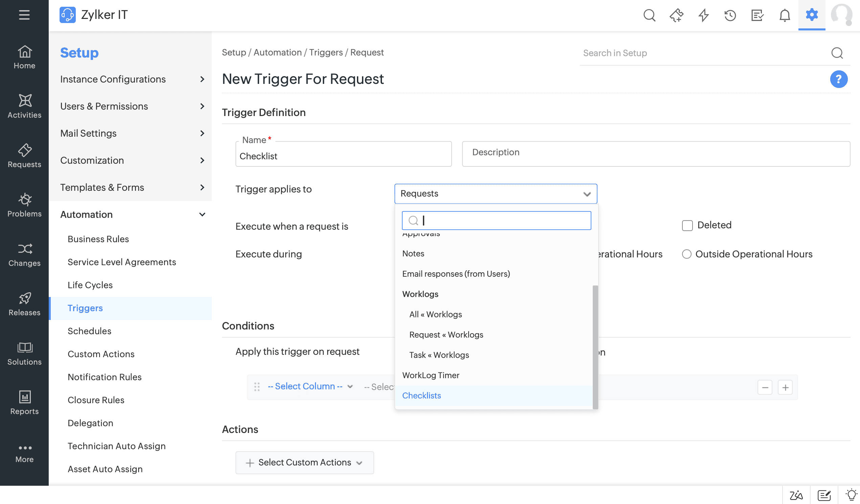860x504 pixels.
Task: Click the notifications bell icon
Action: click(x=785, y=15)
